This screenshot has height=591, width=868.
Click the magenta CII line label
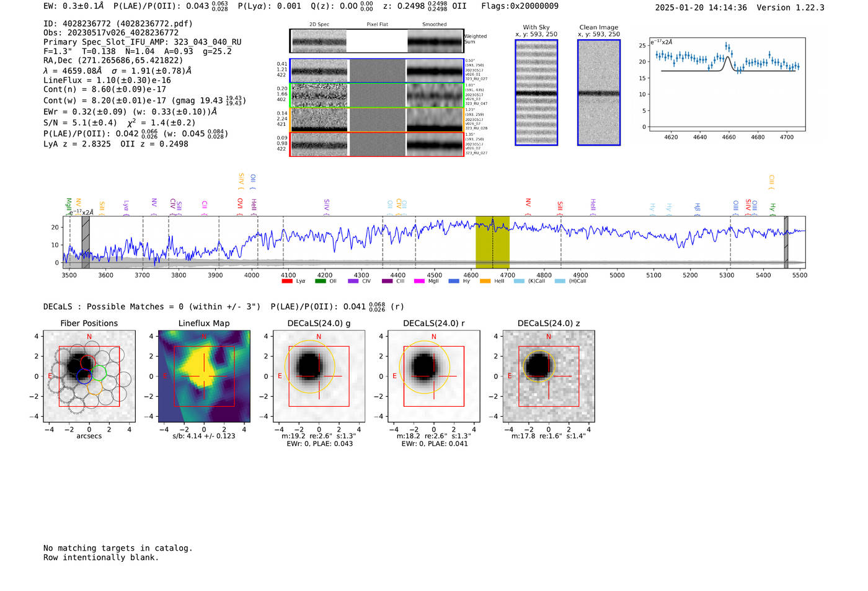pos(204,207)
